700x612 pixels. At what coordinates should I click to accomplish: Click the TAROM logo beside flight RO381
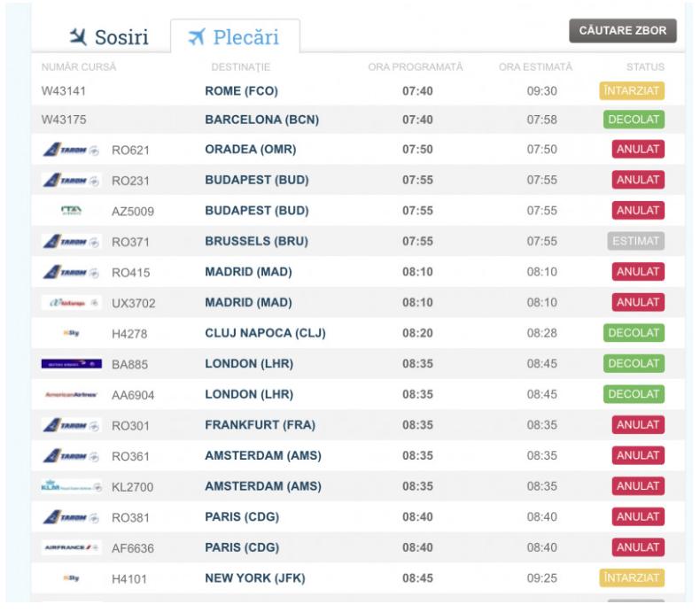tap(70, 517)
